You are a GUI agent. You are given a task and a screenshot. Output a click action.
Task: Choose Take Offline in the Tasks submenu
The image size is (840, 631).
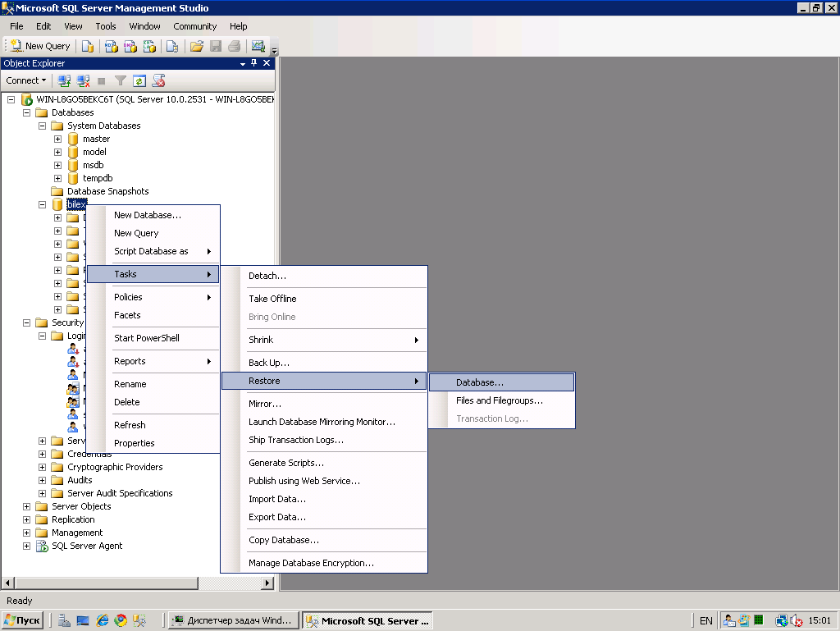click(324, 299)
